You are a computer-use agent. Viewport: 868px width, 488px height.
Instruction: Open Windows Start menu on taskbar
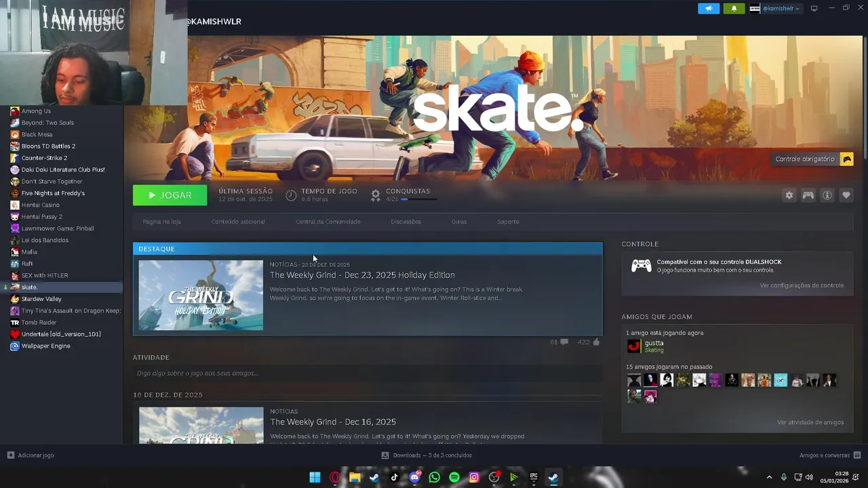click(x=315, y=477)
